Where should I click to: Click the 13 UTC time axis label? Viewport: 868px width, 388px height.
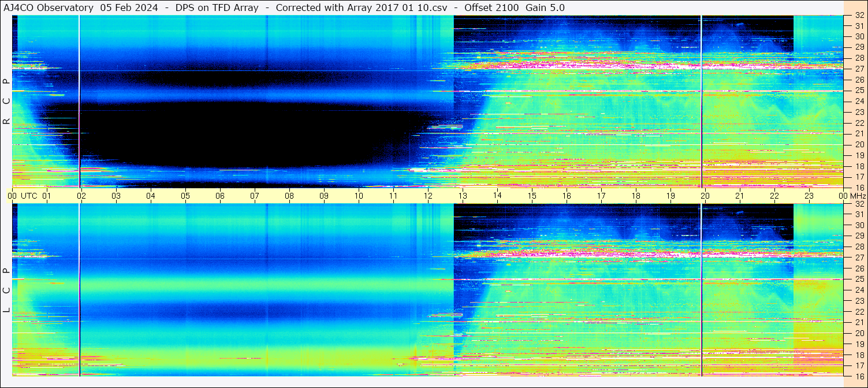(x=463, y=196)
